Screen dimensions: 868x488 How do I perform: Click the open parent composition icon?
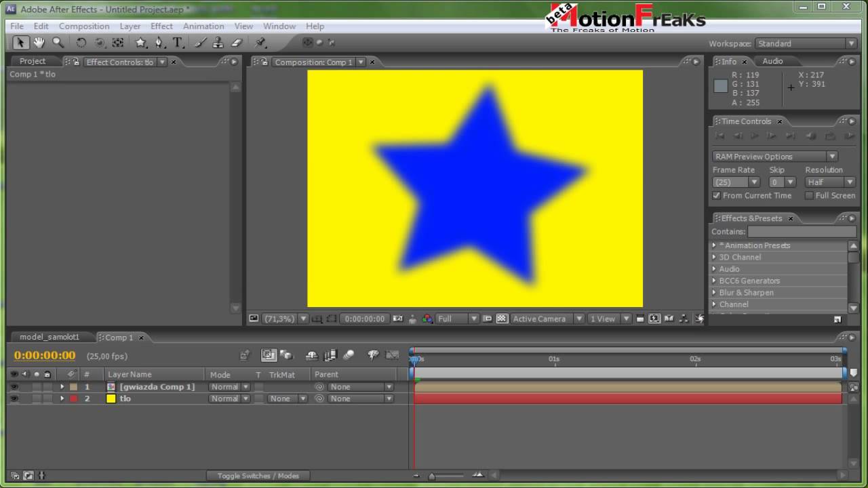[x=245, y=354]
